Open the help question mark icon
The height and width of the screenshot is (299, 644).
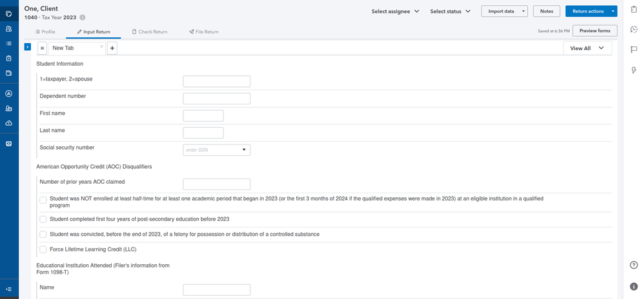coord(634,265)
